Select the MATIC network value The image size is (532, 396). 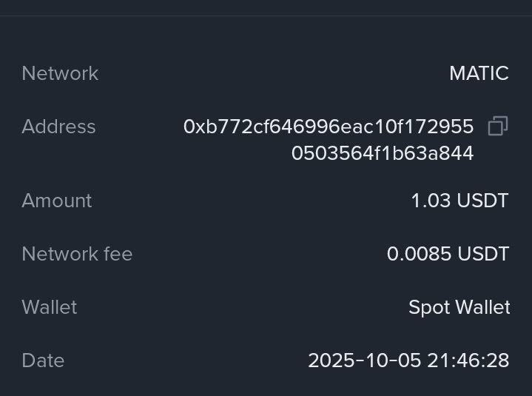pyautogui.click(x=479, y=73)
